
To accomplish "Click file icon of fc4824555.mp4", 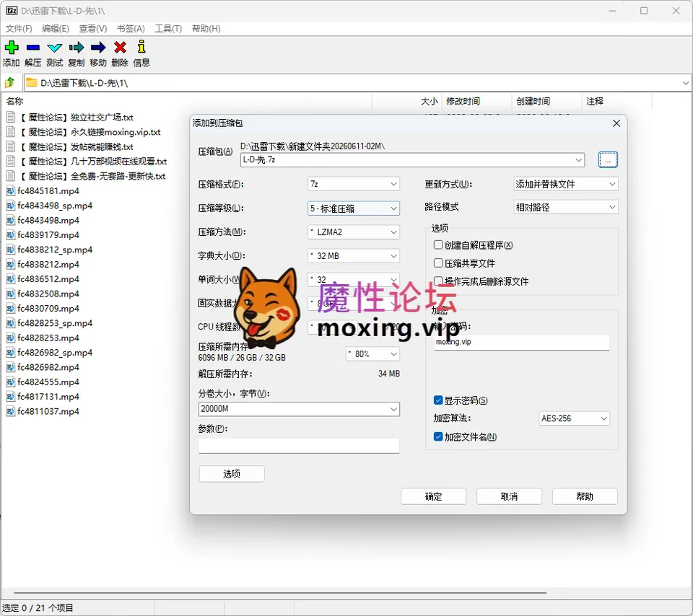I will tap(11, 382).
